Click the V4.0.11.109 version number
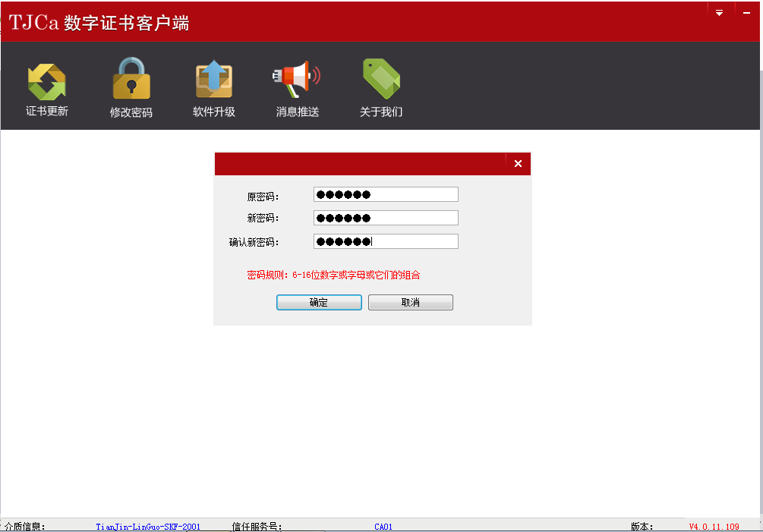Image resolution: width=763 pixels, height=532 pixels. click(x=714, y=526)
